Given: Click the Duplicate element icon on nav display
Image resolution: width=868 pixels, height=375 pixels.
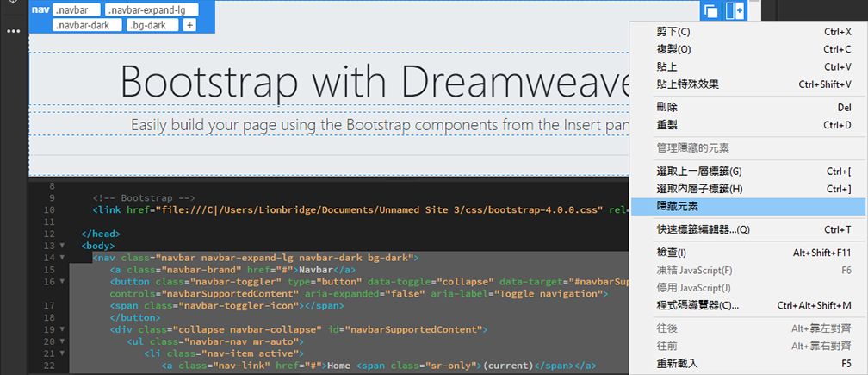Looking at the screenshot, I should point(710,11).
